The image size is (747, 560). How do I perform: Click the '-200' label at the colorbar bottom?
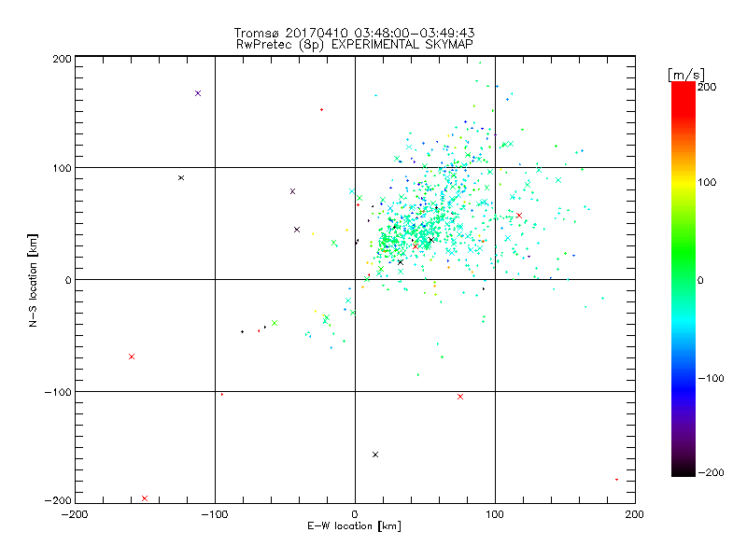pyautogui.click(x=711, y=472)
